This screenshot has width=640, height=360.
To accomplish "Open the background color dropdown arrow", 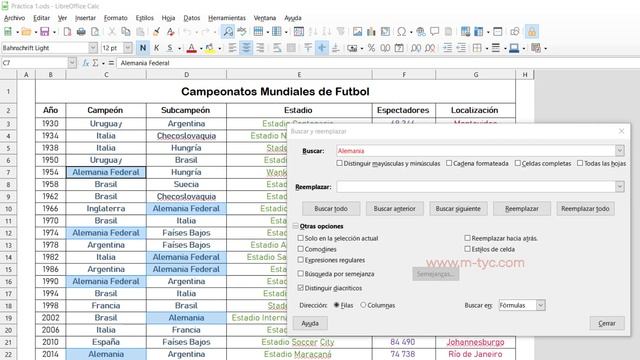I will (x=220, y=49).
